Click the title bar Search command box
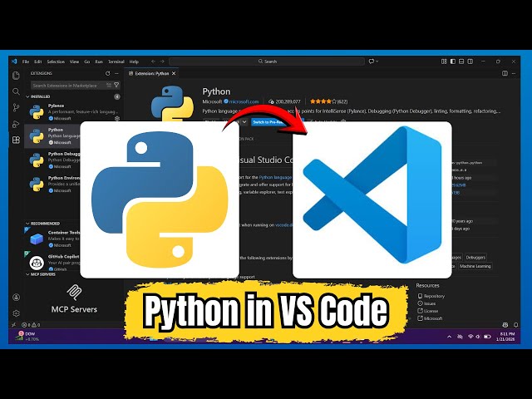 267,62
